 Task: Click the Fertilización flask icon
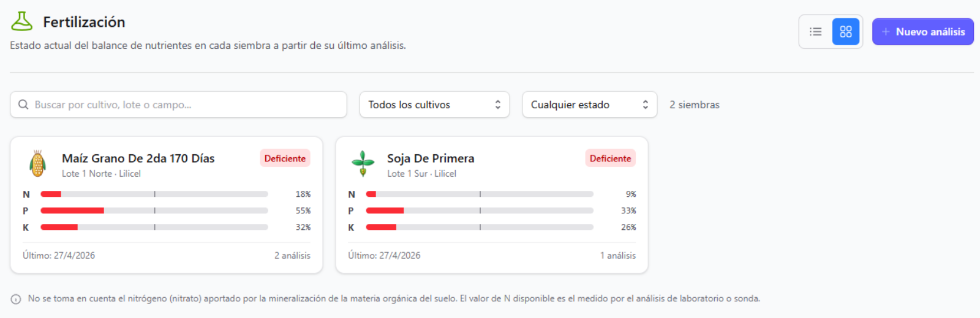pyautogui.click(x=22, y=21)
